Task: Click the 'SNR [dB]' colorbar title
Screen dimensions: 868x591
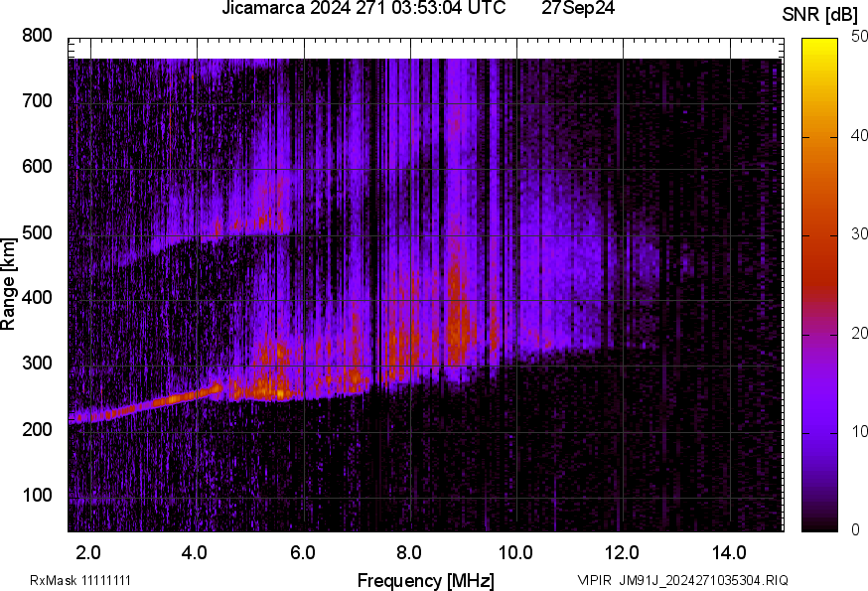Action: coord(820,15)
